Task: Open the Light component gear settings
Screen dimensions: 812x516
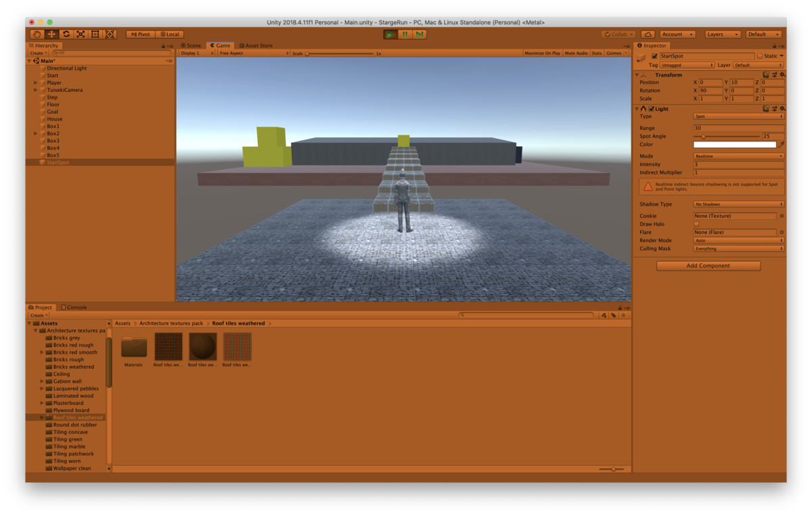Action: [x=782, y=108]
